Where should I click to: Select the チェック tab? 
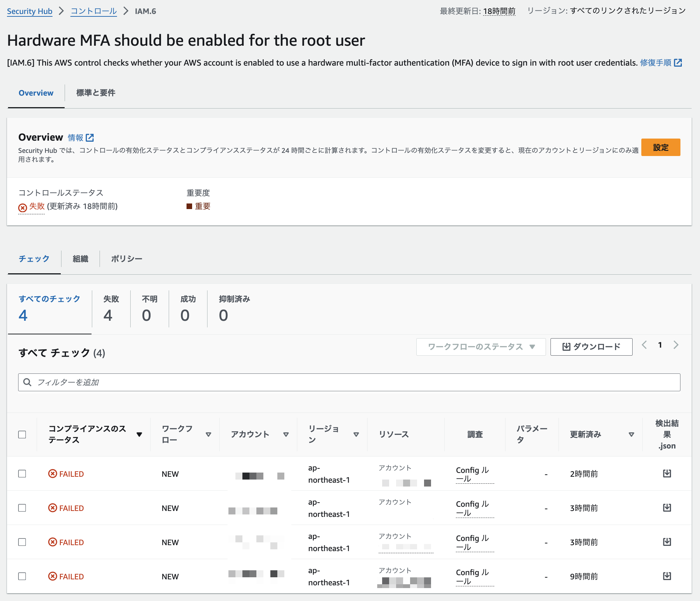point(34,259)
